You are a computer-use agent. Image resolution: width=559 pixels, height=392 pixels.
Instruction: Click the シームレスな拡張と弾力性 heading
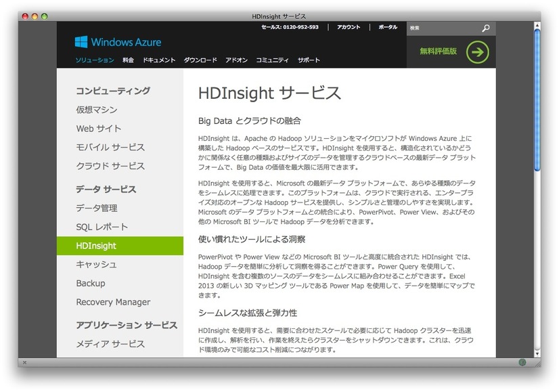pyautogui.click(x=248, y=313)
